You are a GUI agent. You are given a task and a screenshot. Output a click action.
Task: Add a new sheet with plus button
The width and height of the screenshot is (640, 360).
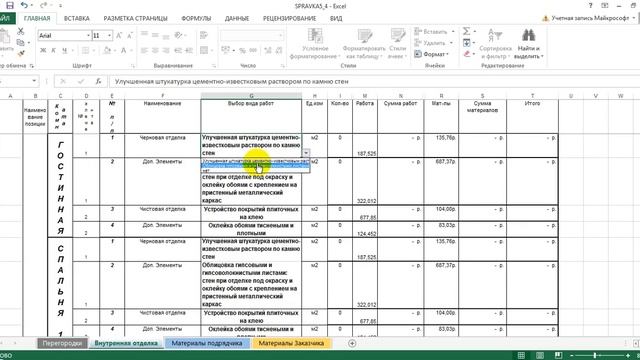[352, 343]
